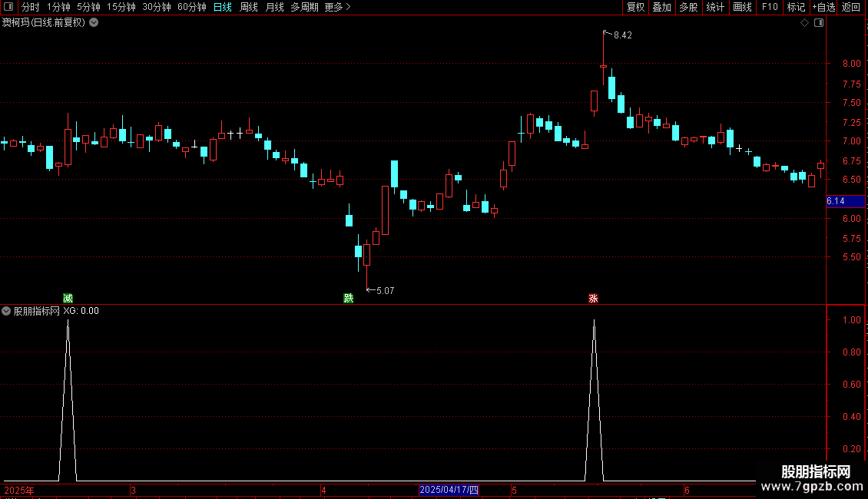868x499 pixels.
Task: Switch to 分时 intraday view
Action: (31, 7)
